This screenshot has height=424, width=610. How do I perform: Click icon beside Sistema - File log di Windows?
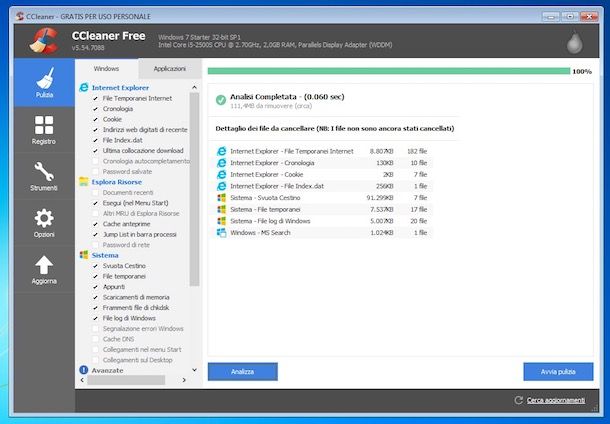click(x=221, y=221)
